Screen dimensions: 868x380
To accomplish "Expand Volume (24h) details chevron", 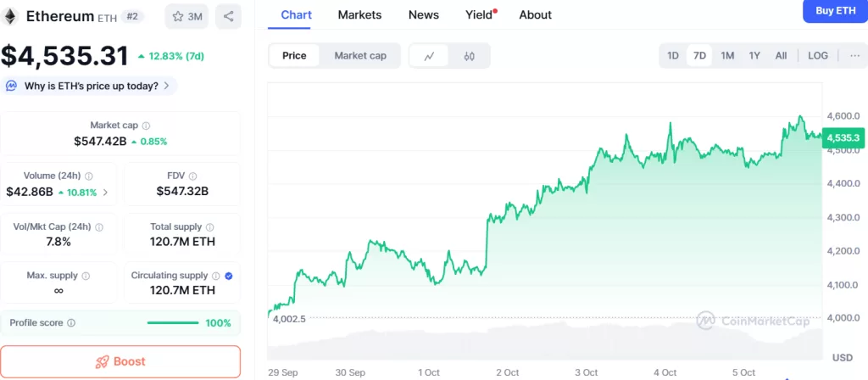I will click(x=105, y=193).
